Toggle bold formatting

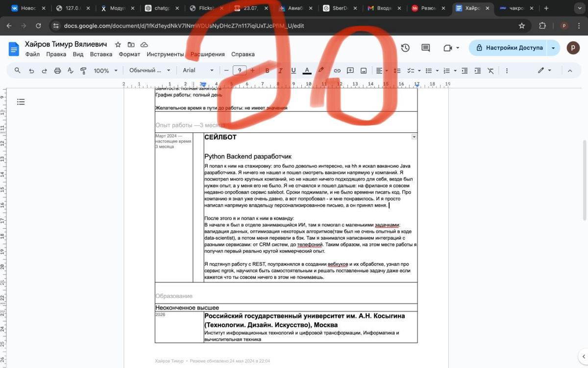point(267,71)
